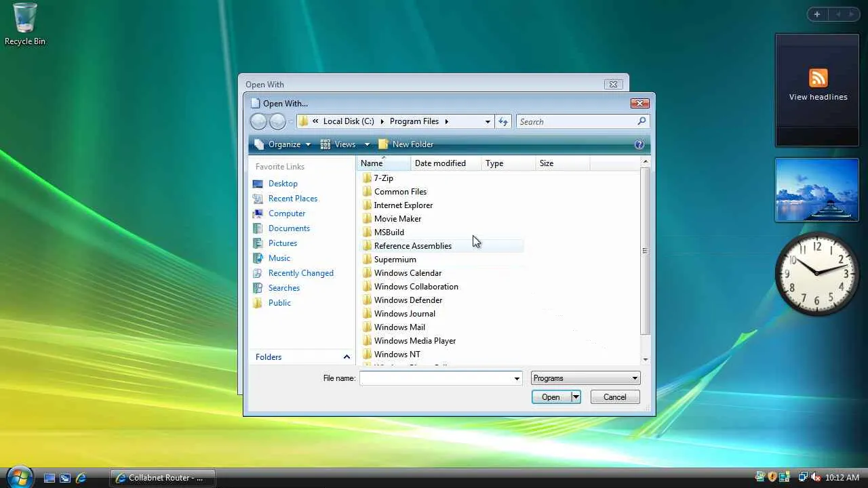Click Show Desktop in Quick Launch

(x=50, y=478)
